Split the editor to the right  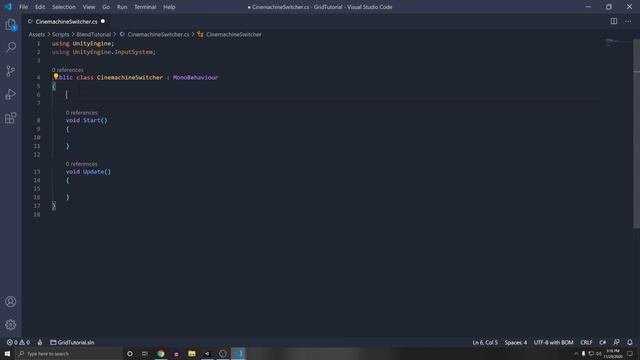click(x=613, y=21)
